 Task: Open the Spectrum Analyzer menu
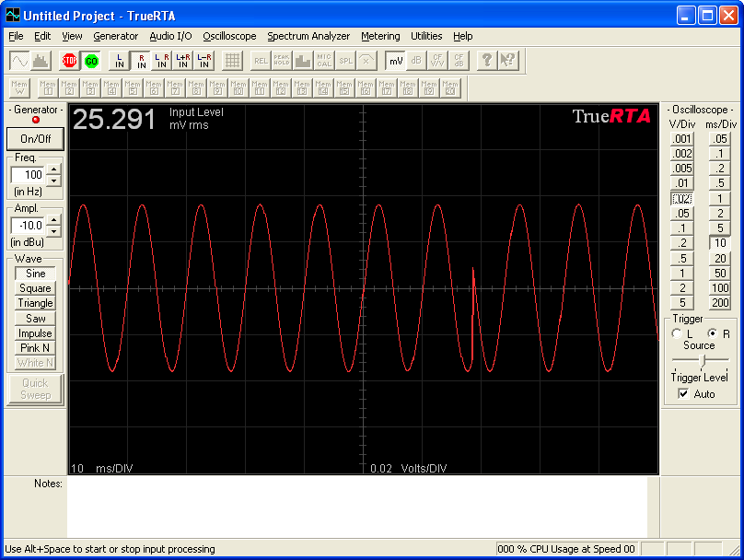(308, 36)
